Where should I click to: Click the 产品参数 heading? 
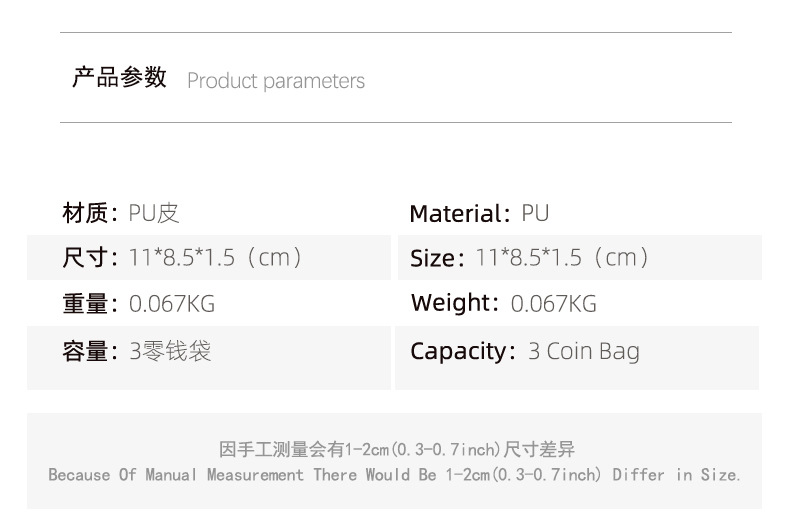click(x=119, y=79)
